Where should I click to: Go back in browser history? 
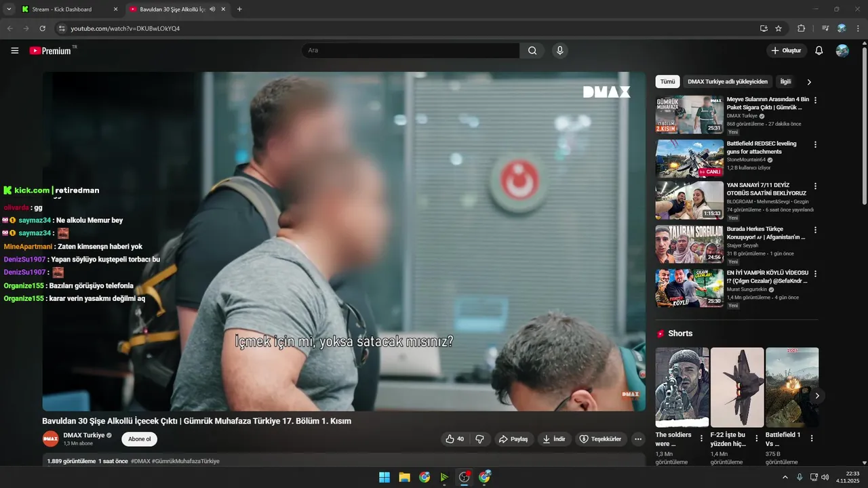[9, 28]
